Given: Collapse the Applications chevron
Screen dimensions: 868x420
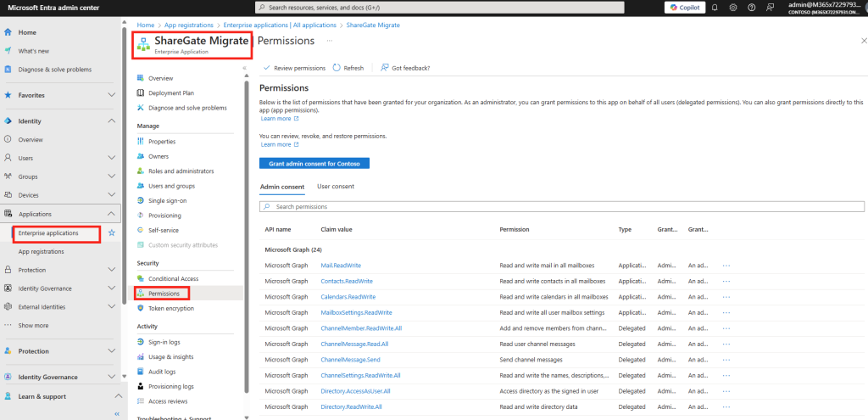Looking at the screenshot, I should click(111, 214).
